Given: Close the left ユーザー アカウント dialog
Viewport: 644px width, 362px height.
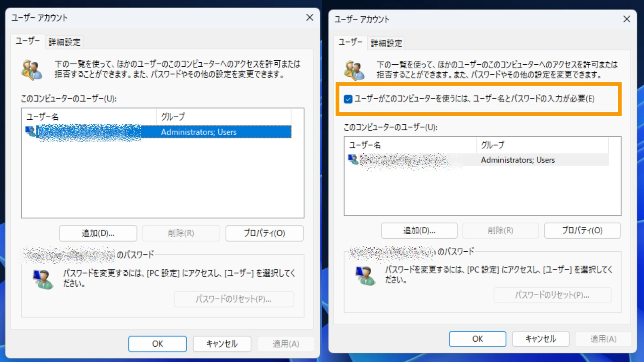Looking at the screenshot, I should pyautogui.click(x=310, y=17).
